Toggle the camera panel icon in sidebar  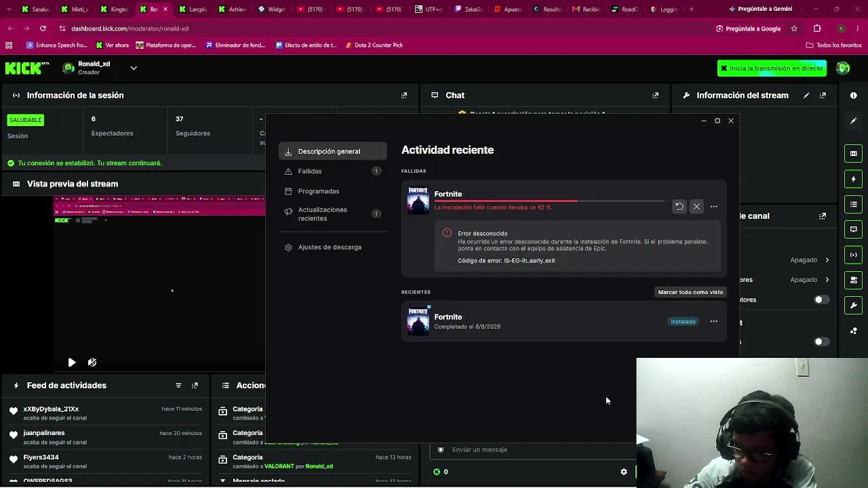click(853, 280)
